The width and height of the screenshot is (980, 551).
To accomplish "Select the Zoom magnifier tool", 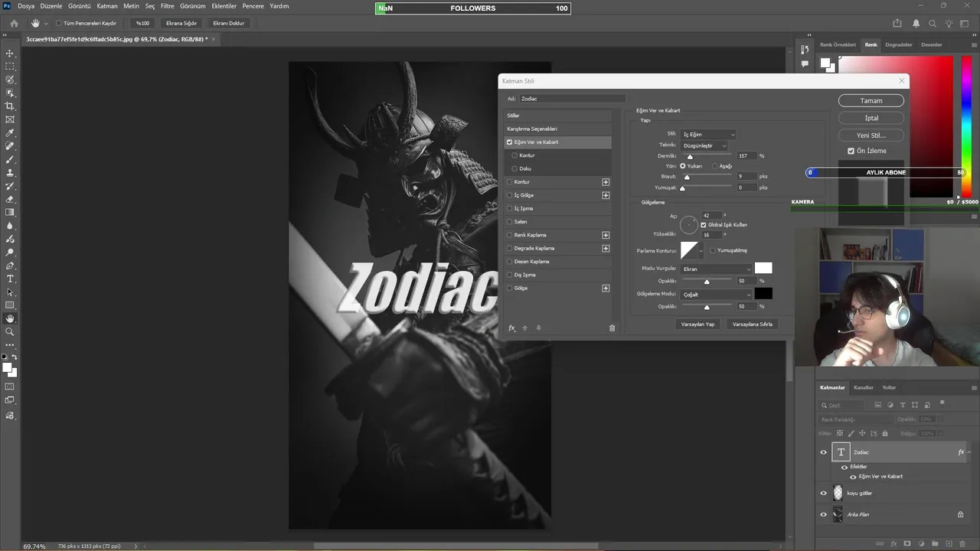I will (10, 332).
